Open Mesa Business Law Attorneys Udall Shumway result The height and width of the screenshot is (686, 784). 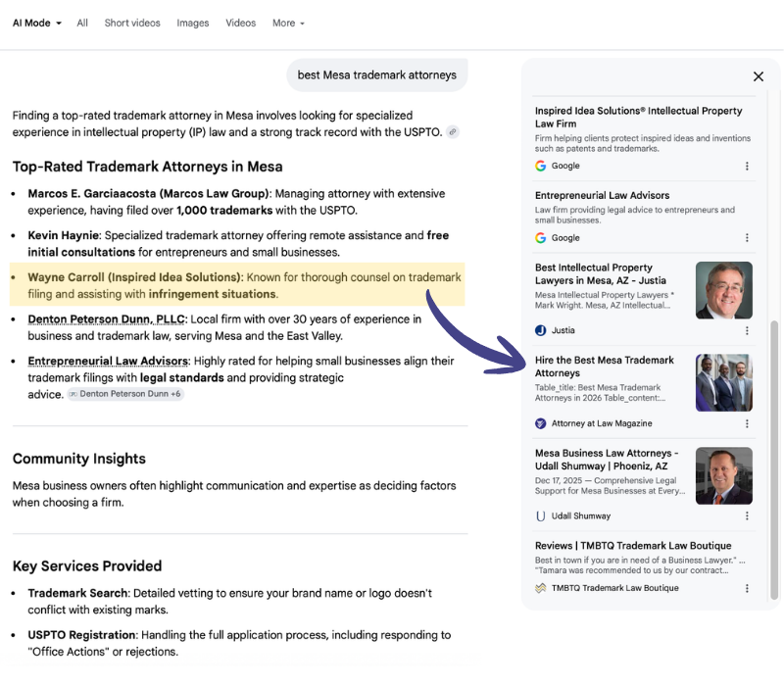(607, 460)
